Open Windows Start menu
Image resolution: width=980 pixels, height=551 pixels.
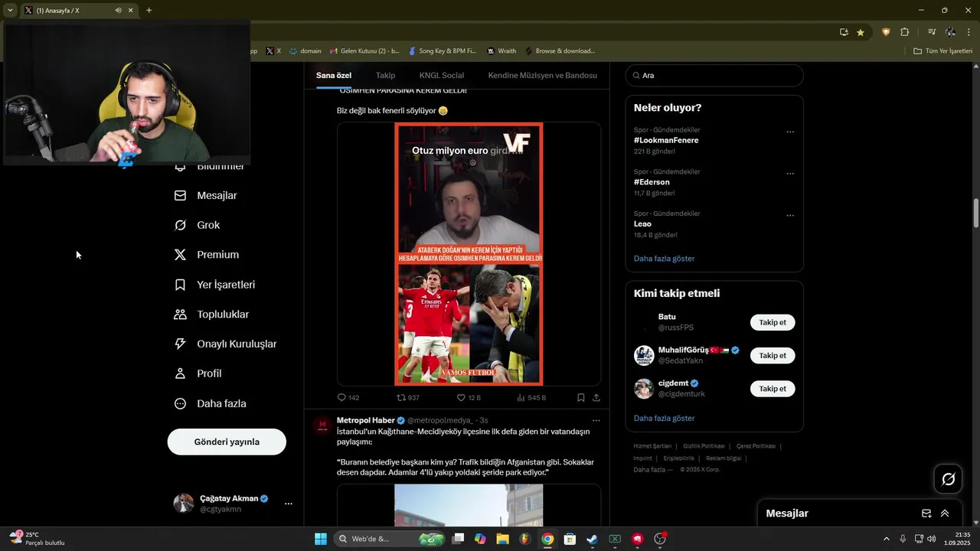point(321,539)
